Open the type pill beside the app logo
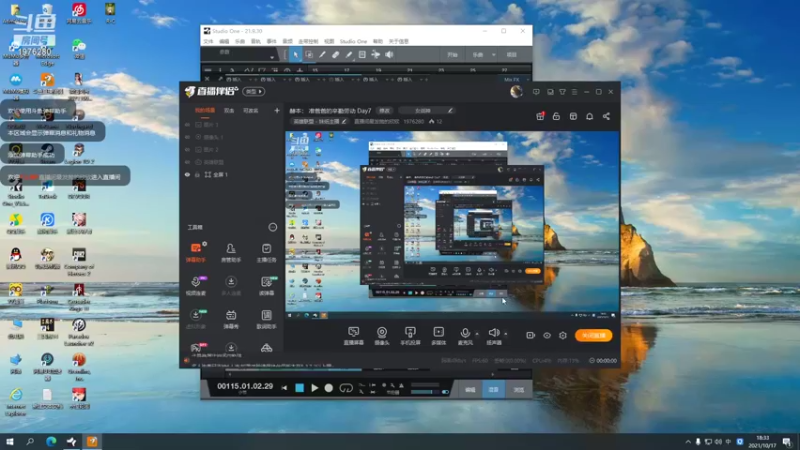The image size is (800, 450). tap(254, 91)
